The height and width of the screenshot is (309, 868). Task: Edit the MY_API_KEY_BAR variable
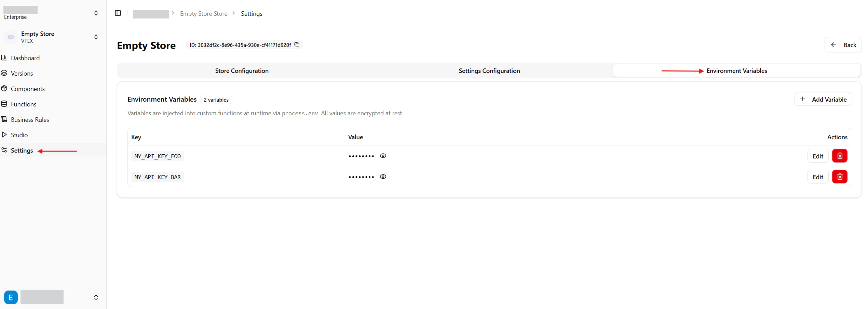click(x=818, y=177)
